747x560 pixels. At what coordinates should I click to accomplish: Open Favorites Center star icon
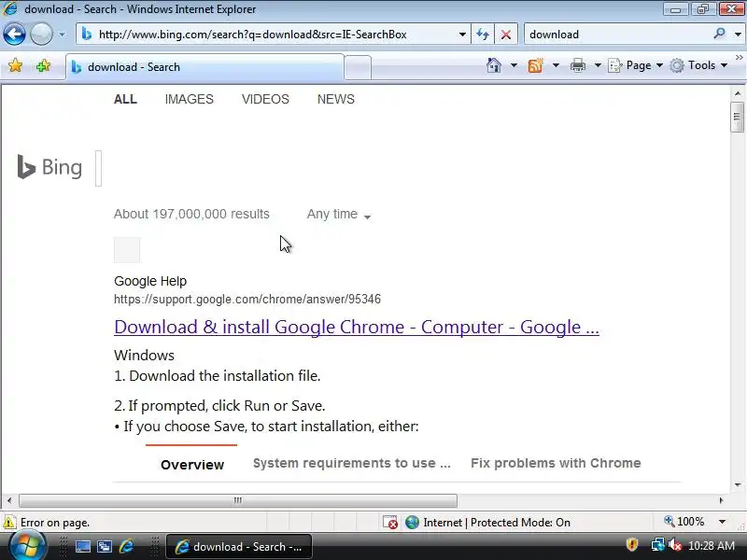[15, 65]
